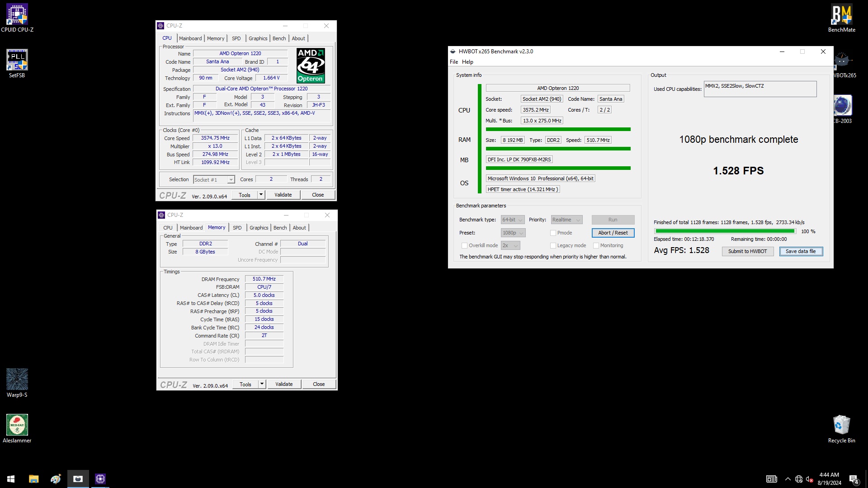Click the AMD 64 Opteron logo in CPU-Z
868x488 pixels.
(x=311, y=66)
